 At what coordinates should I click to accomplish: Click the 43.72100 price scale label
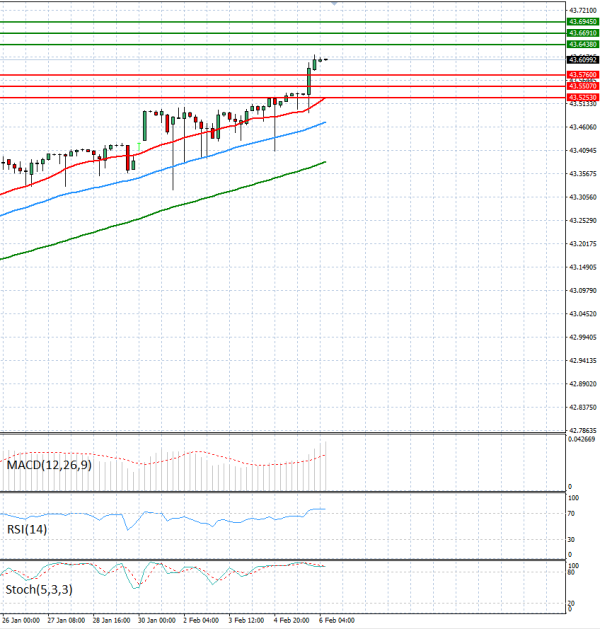582,10
